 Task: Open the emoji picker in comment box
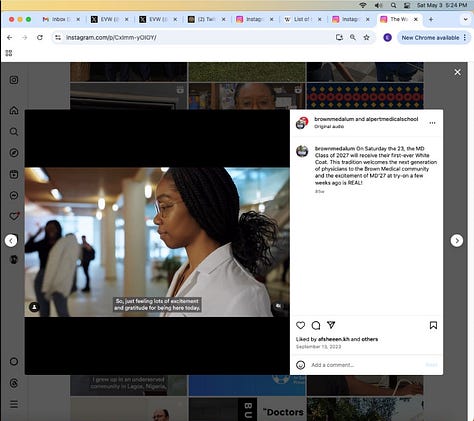click(x=300, y=365)
